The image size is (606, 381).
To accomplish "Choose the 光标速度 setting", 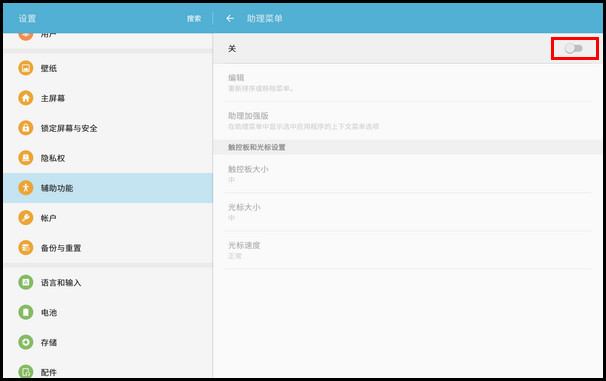I will pyautogui.click(x=408, y=250).
